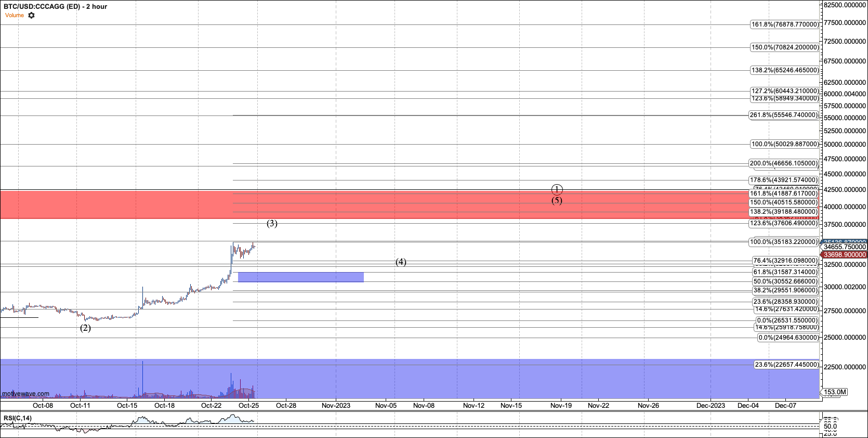
Task: Select the small blue support rectangle
Action: point(301,277)
